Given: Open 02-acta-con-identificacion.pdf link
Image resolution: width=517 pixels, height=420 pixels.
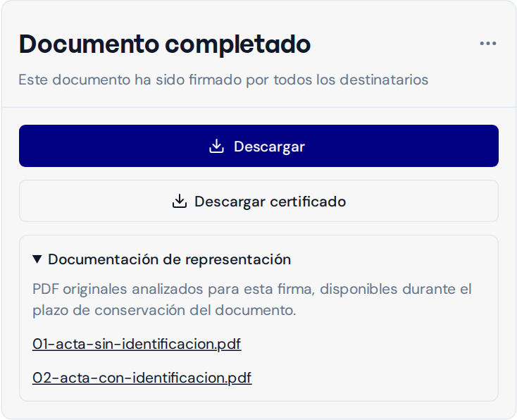Looking at the screenshot, I should tap(142, 378).
